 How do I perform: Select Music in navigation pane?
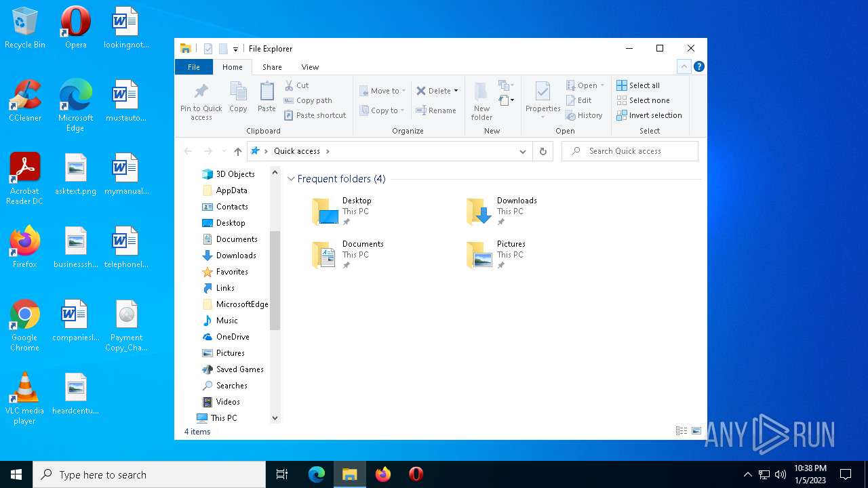(220, 321)
